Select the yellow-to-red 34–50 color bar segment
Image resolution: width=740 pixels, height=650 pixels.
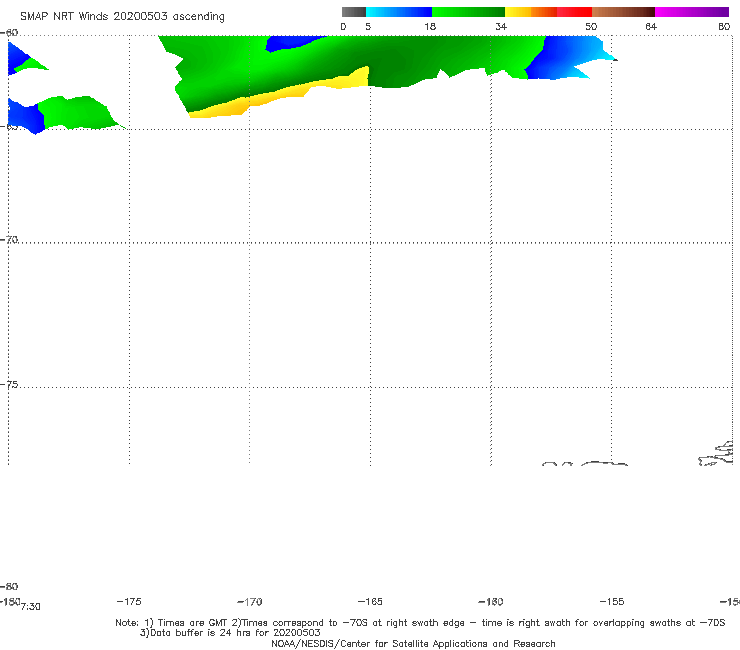tap(548, 12)
